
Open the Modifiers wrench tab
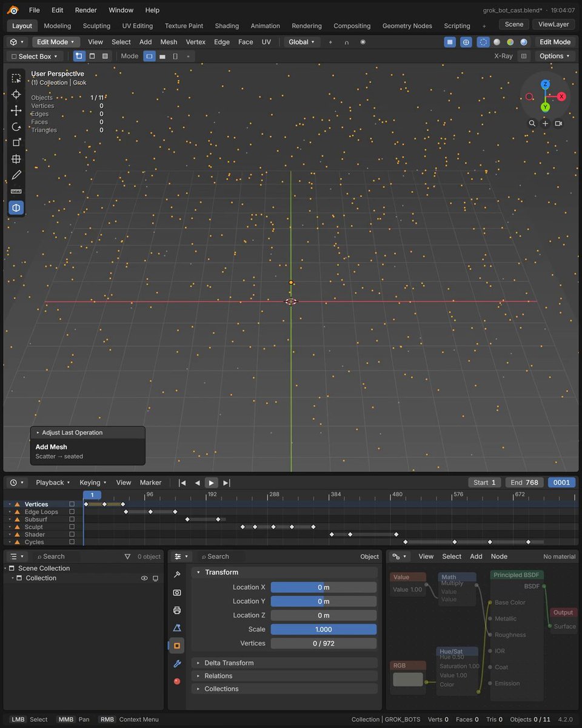pyautogui.click(x=177, y=663)
